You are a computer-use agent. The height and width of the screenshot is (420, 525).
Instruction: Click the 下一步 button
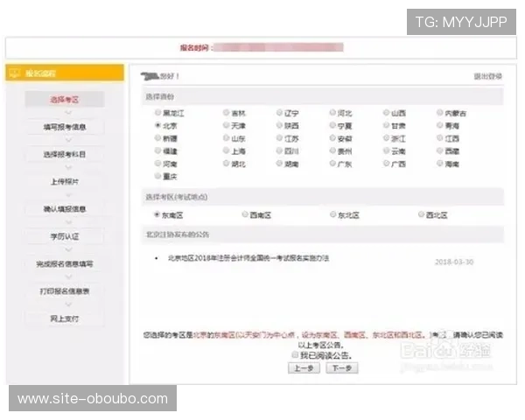[342, 368]
